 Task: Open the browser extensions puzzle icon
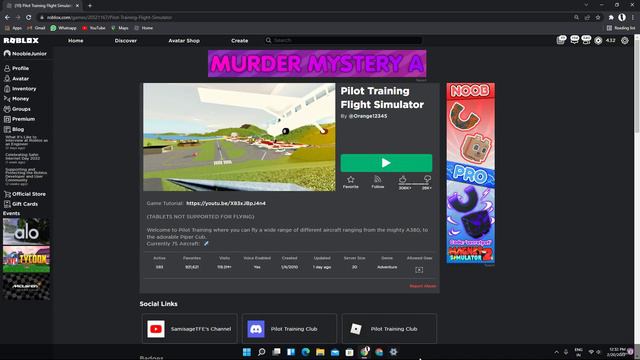click(611, 18)
